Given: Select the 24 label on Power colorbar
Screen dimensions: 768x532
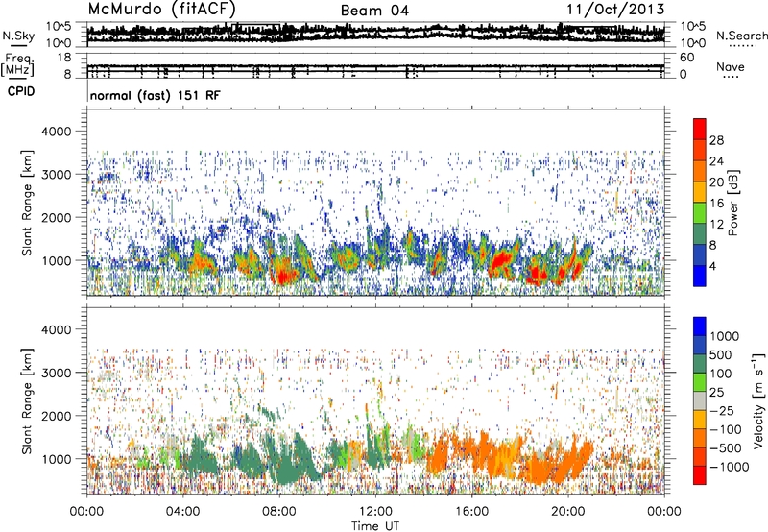Looking at the screenshot, I should (x=716, y=161).
